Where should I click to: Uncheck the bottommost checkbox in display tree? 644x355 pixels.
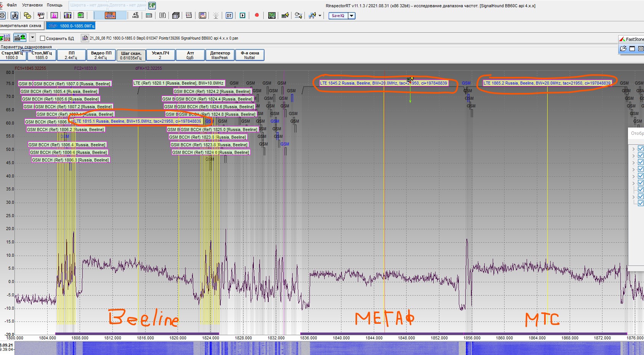pos(641,203)
